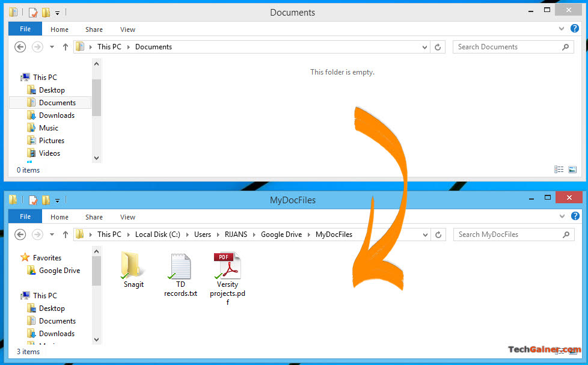The image size is (588, 365).
Task: Open the File menu in the Documents window
Action: click(x=25, y=29)
